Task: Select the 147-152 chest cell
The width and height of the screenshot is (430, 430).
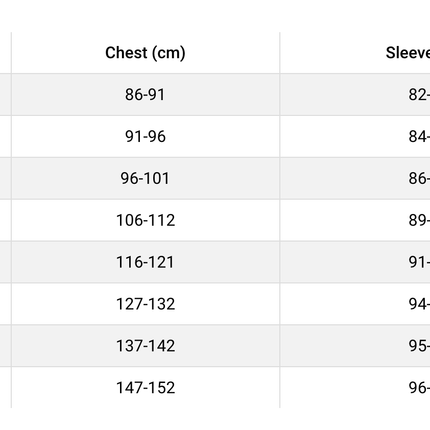Action: coord(145,388)
